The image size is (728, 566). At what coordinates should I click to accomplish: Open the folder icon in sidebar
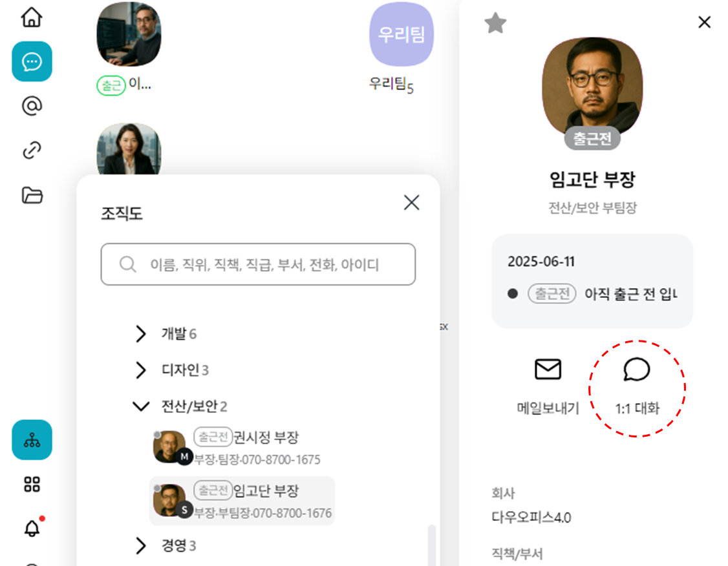32,194
